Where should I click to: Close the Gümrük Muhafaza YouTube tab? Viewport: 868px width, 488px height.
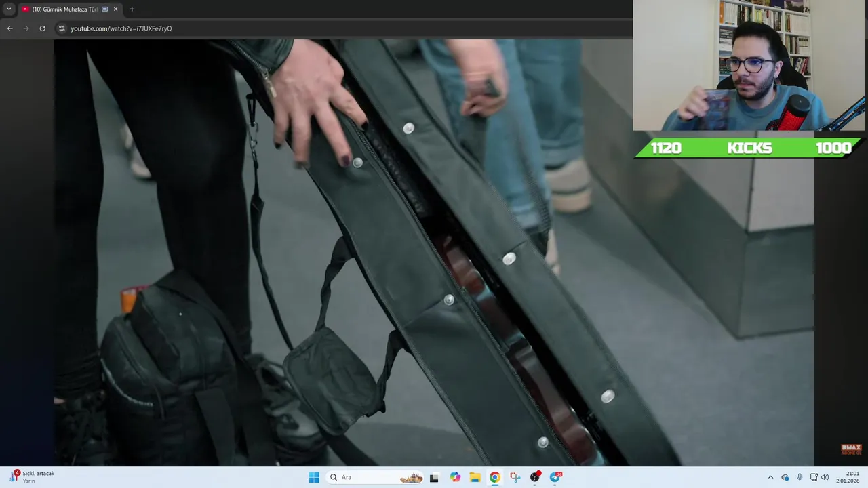[115, 9]
